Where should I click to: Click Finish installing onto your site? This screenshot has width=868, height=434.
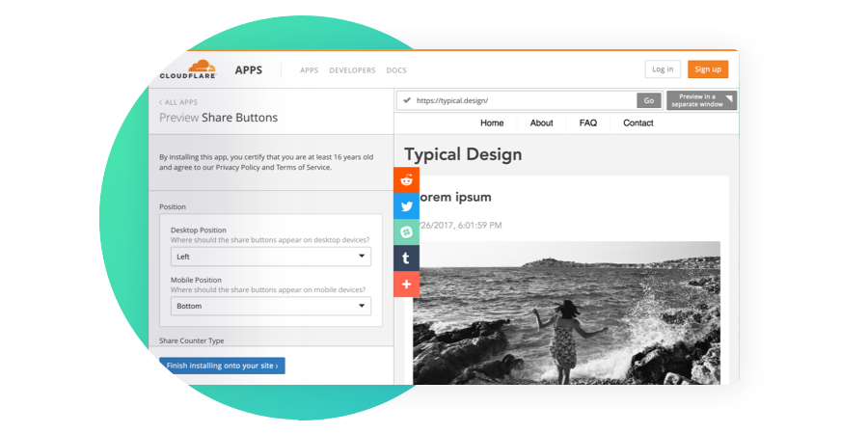pos(223,366)
